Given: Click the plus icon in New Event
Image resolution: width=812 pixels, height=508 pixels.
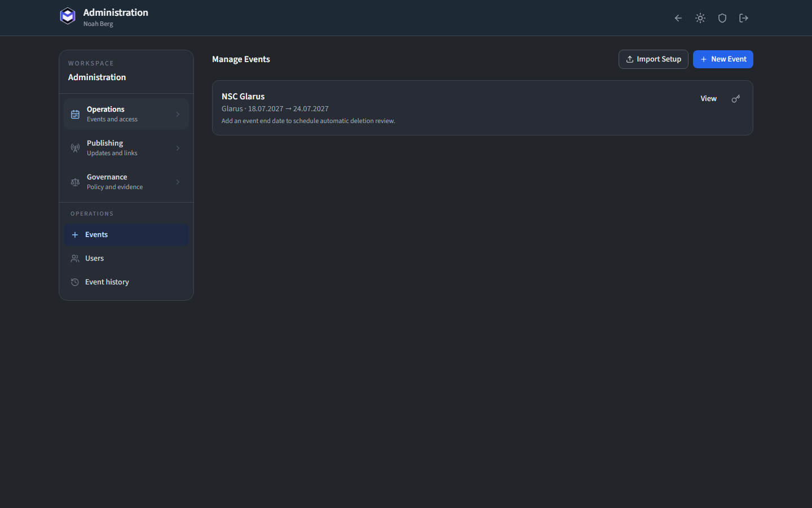Looking at the screenshot, I should [x=704, y=59].
